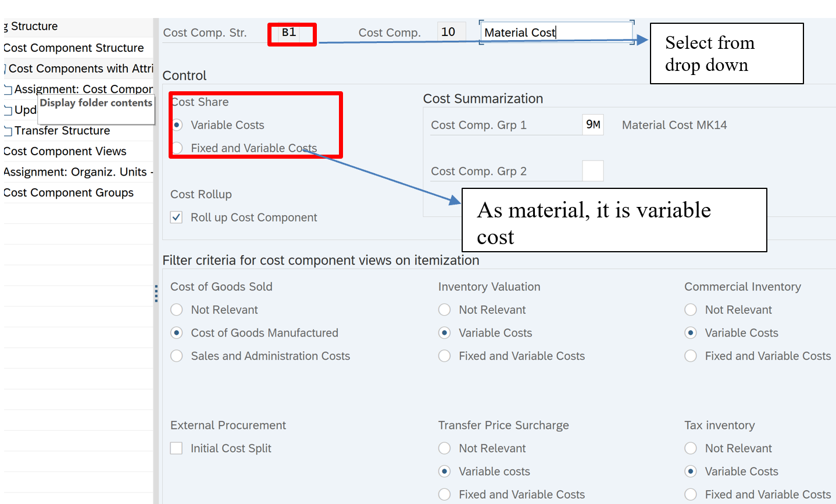The width and height of the screenshot is (836, 504).
Task: Select Variable Costs under Cost Share
Action: 178,125
